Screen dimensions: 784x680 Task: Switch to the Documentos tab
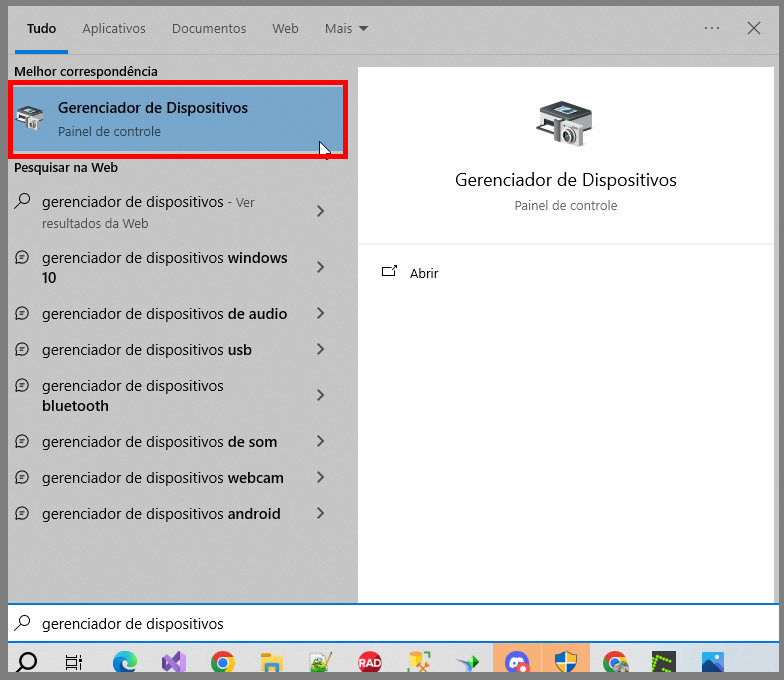(x=209, y=28)
